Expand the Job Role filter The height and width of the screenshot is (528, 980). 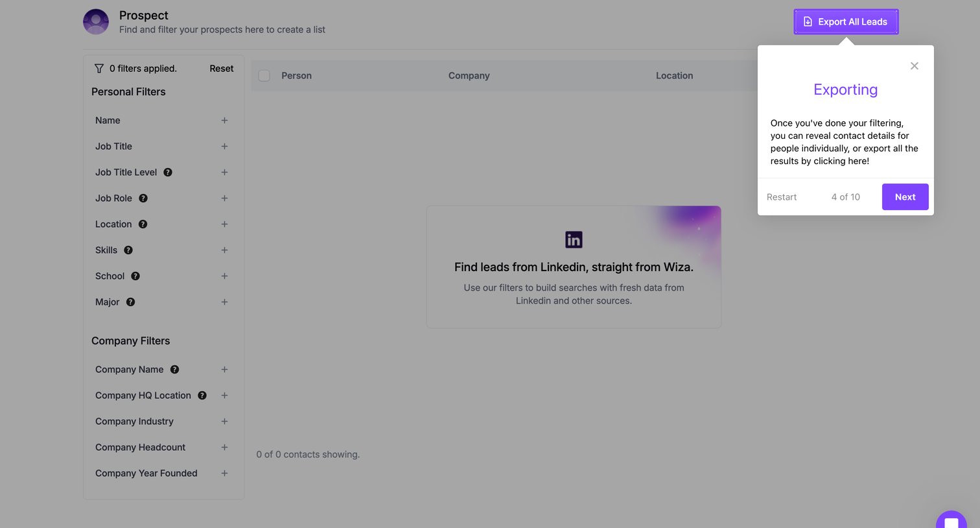(224, 198)
